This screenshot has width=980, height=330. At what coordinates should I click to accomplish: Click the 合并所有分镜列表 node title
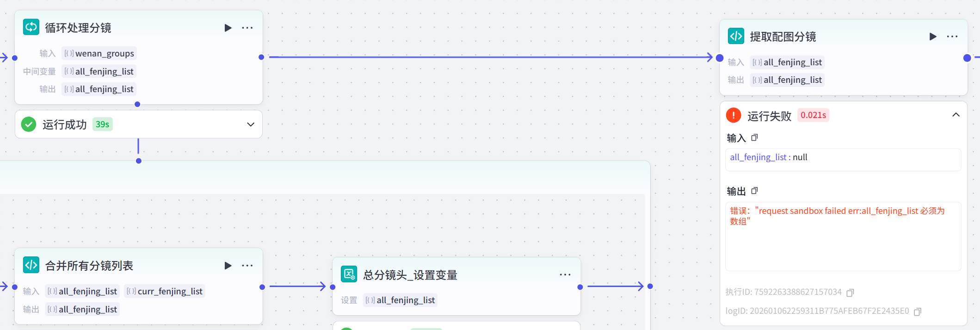(89, 266)
